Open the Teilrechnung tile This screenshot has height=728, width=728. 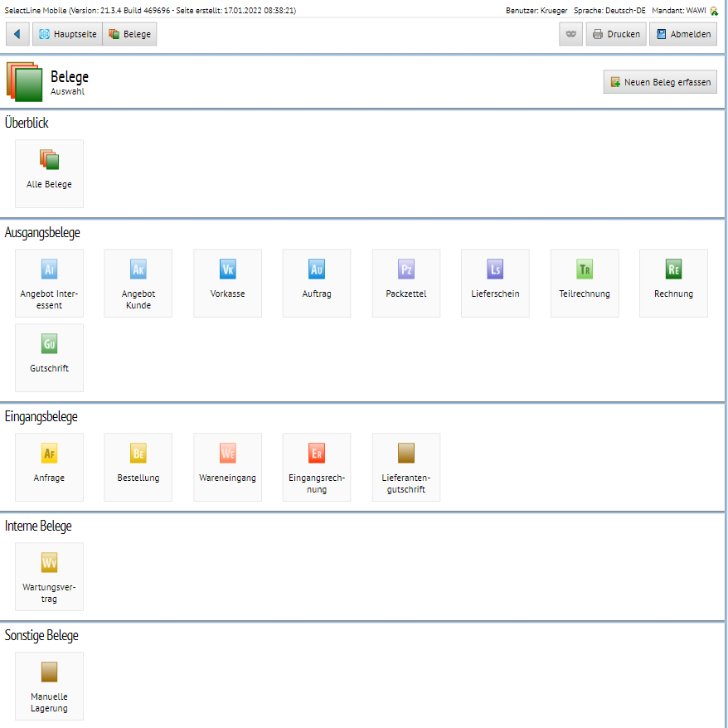click(x=585, y=284)
